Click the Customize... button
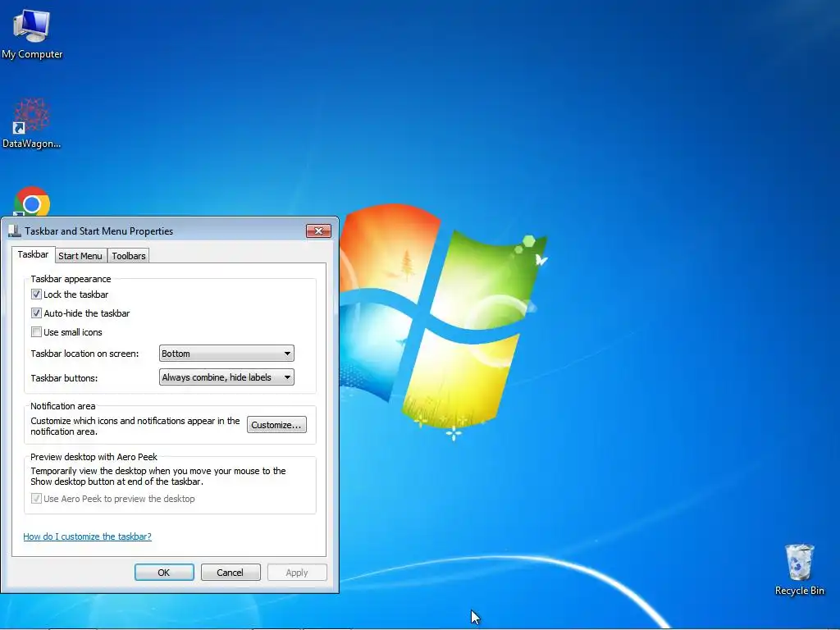The height and width of the screenshot is (630, 840). [276, 425]
